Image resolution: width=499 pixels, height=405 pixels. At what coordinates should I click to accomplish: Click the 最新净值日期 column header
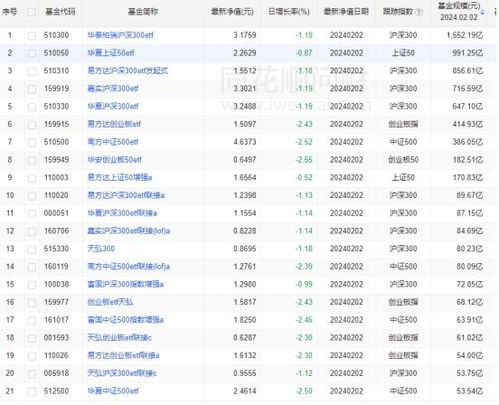[x=346, y=12]
